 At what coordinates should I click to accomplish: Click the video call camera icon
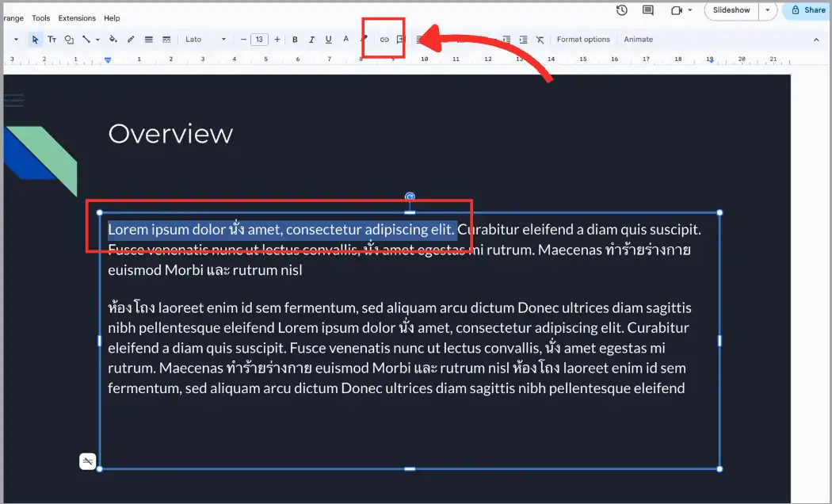[x=677, y=10]
